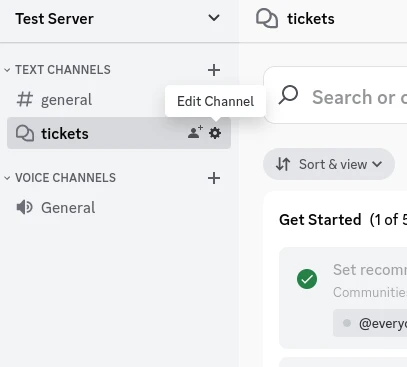Create a voice channel using plus icon
Image resolution: width=407 pixels, height=367 pixels.
[x=214, y=178]
